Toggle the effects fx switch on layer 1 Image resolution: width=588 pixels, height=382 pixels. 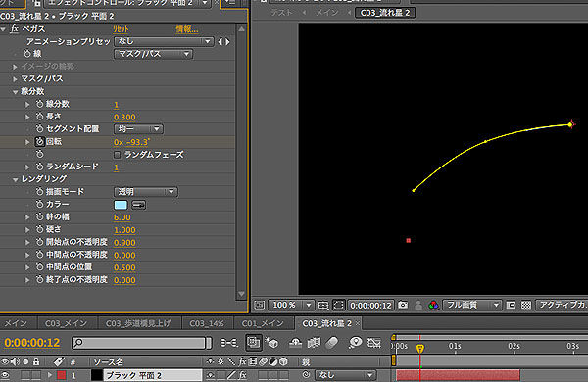[x=243, y=375]
